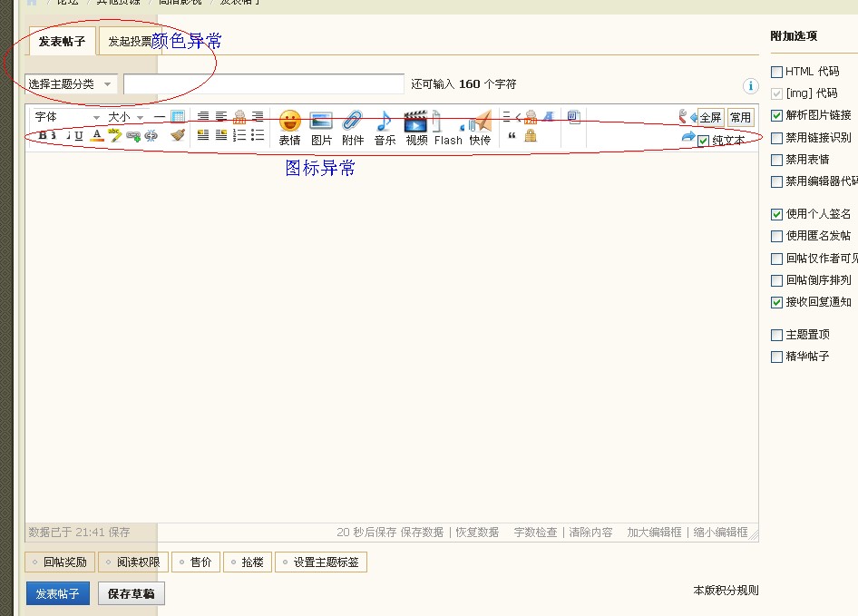This screenshot has height=616, width=858.
Task: Remove link with the unlink icon
Action: tap(151, 136)
